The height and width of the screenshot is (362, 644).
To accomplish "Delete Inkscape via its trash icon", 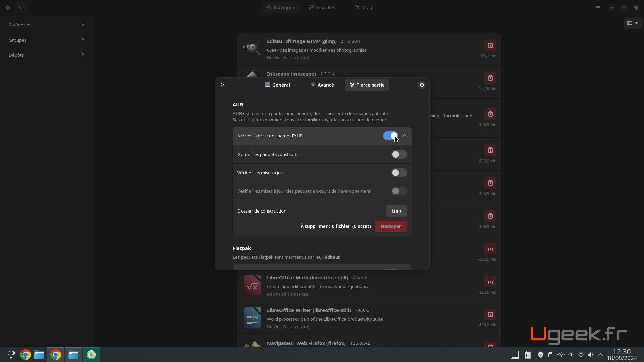I will pos(490,78).
